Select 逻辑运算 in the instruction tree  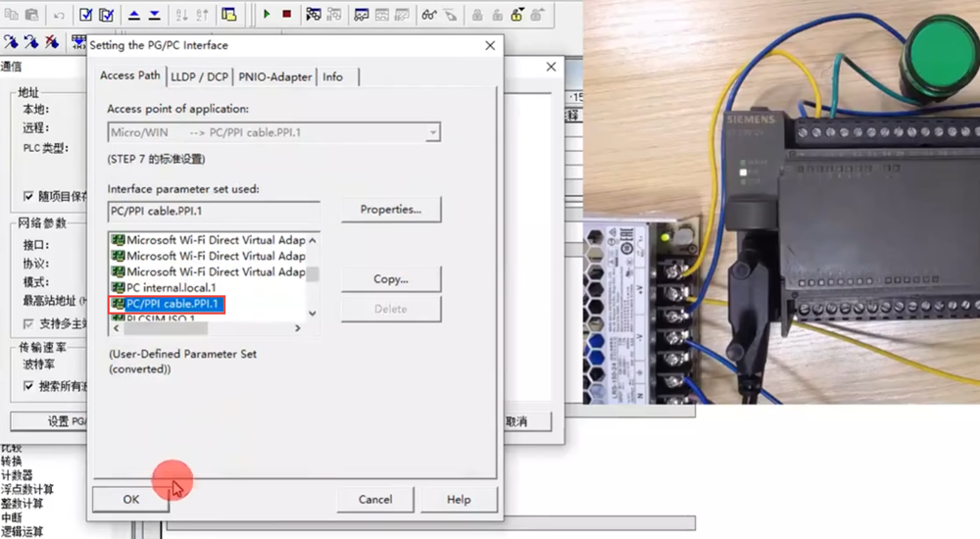(x=22, y=531)
